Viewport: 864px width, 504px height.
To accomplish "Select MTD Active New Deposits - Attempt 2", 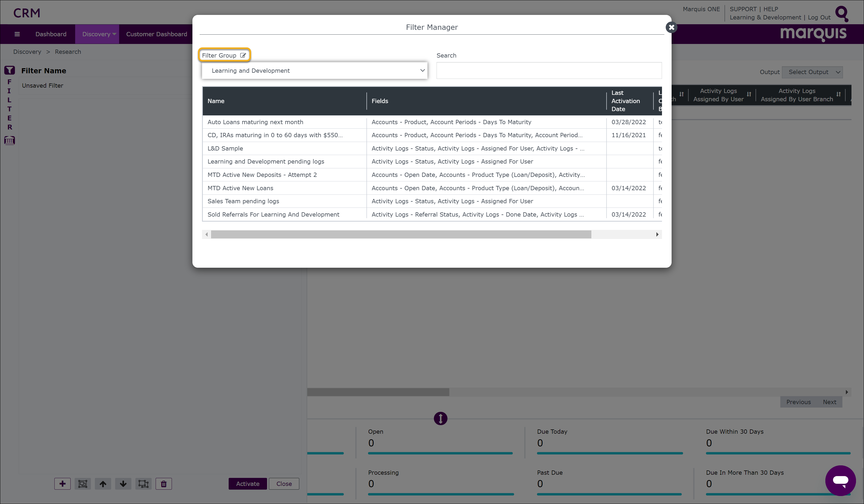I will tap(432, 175).
